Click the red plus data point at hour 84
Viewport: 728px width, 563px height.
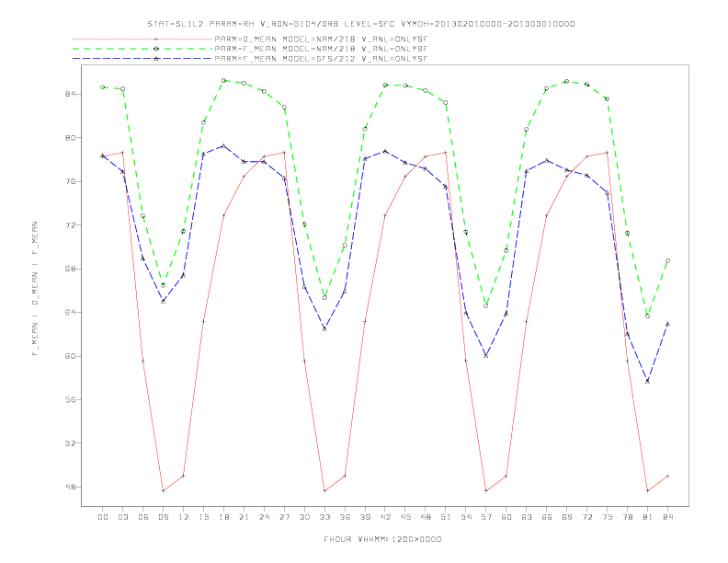tap(667, 476)
